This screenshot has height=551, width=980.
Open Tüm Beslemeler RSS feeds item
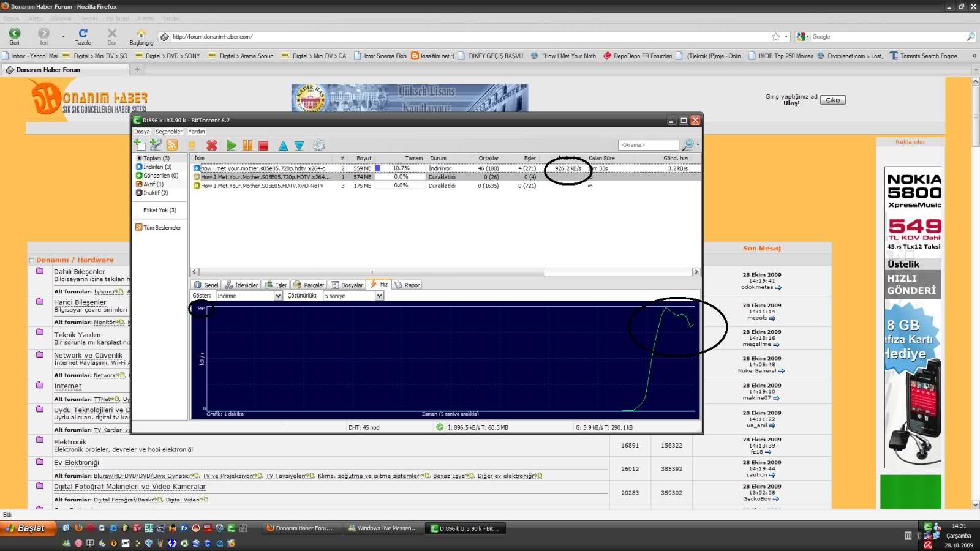[x=158, y=227]
